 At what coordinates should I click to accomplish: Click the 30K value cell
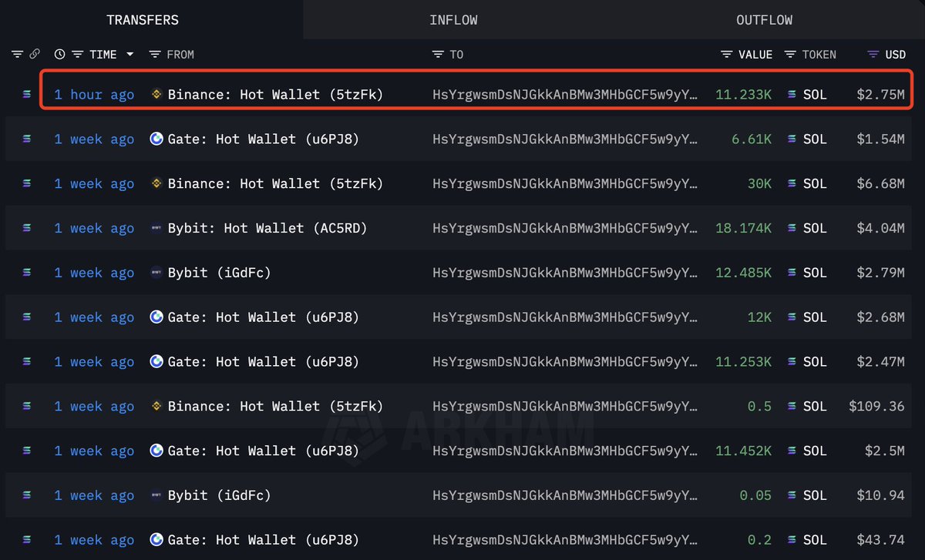[759, 184]
